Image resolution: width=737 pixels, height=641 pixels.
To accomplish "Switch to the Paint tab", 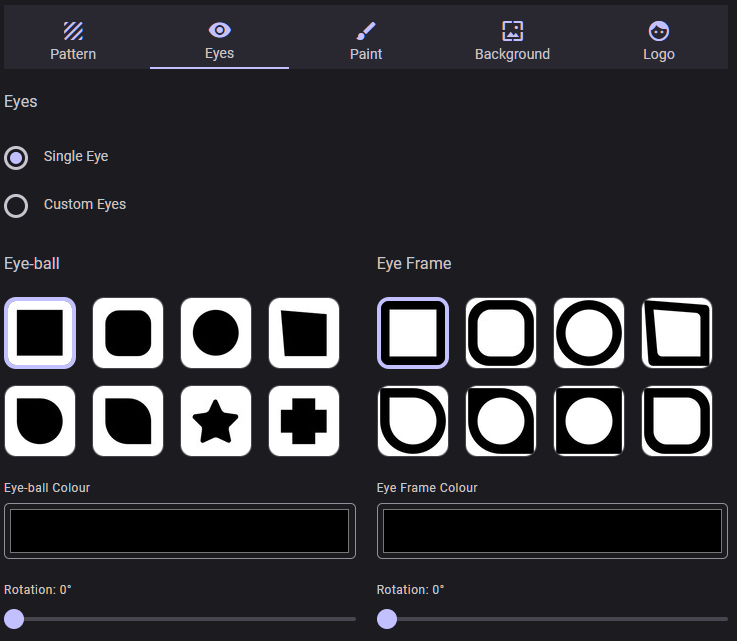I will point(366,41).
